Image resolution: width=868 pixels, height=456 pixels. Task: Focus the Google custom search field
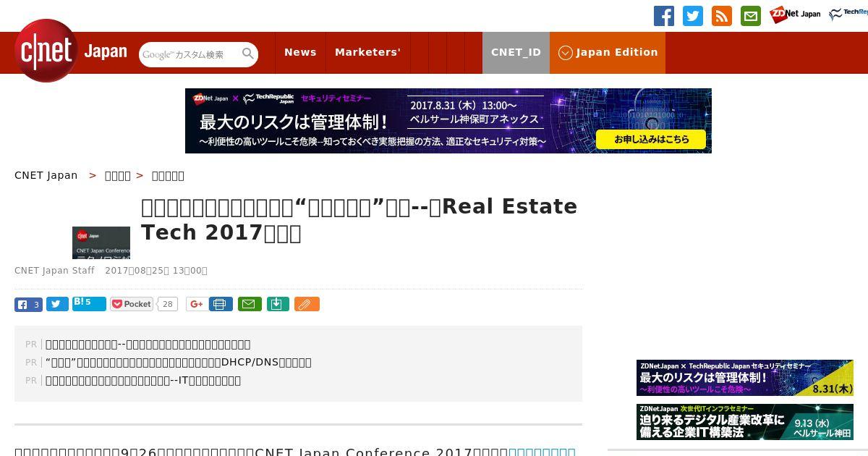pyautogui.click(x=190, y=54)
